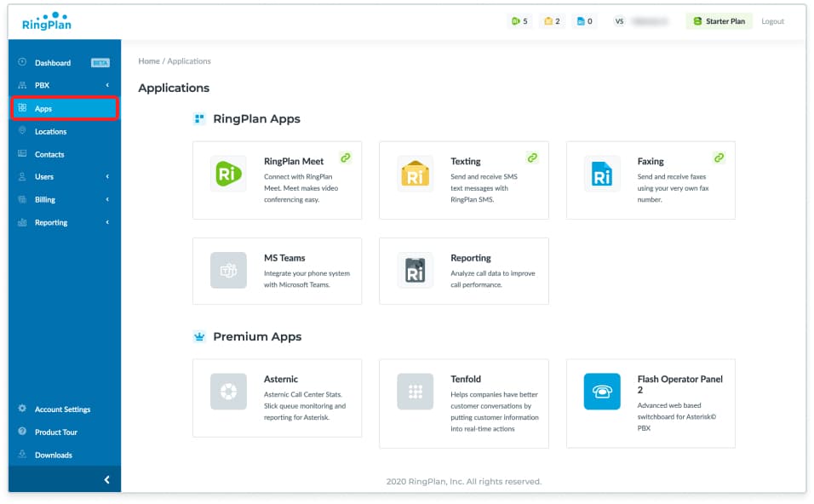The height and width of the screenshot is (504, 814).
Task: Open the RingPlan Meet title
Action: coord(294,162)
